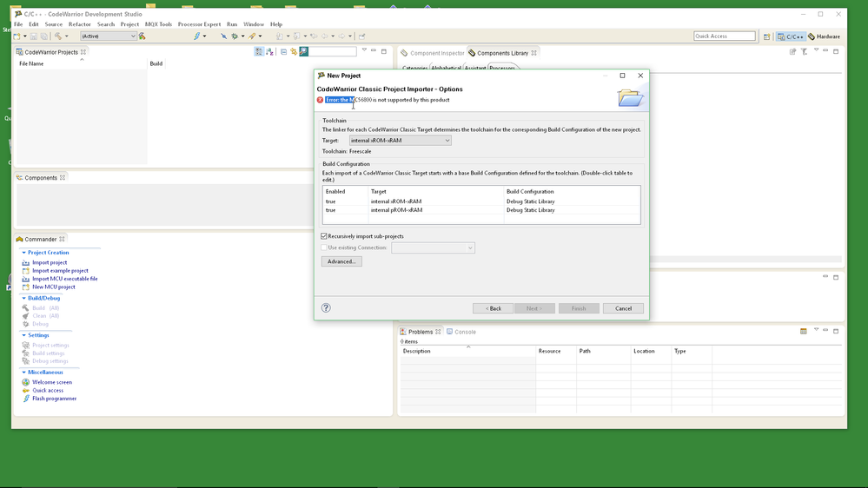Viewport: 868px width, 488px height.
Task: Click the Open Perspective icon near Quick Access
Action: (766, 36)
